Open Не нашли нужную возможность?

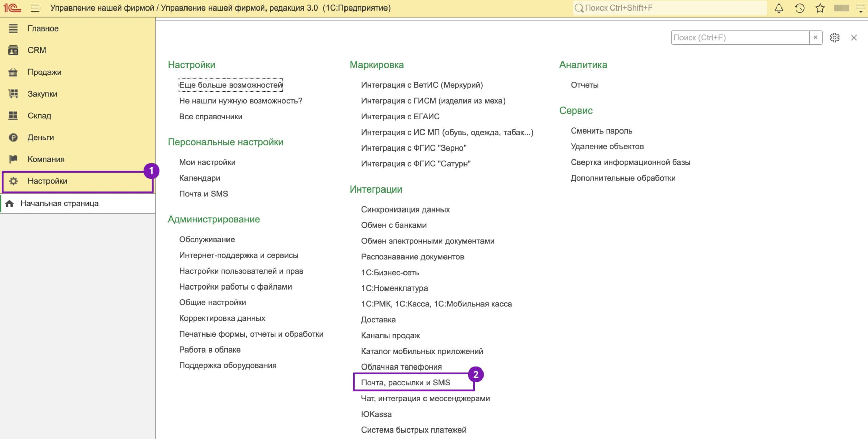point(241,101)
